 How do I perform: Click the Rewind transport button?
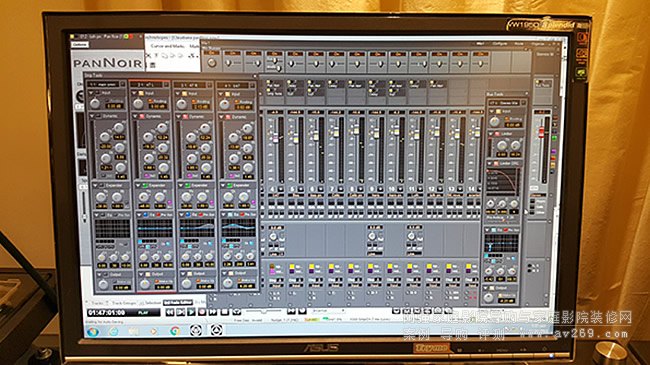pyautogui.click(x=170, y=312)
